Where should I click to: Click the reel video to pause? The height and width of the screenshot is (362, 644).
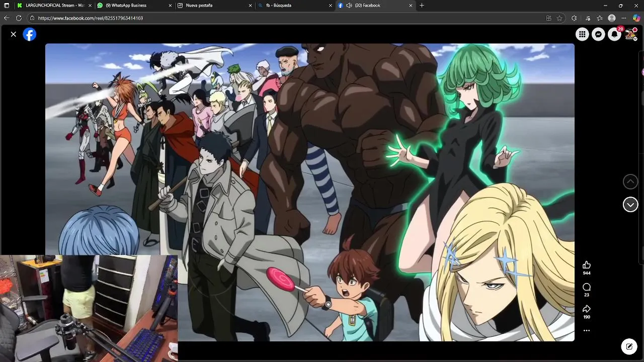[x=310, y=192]
